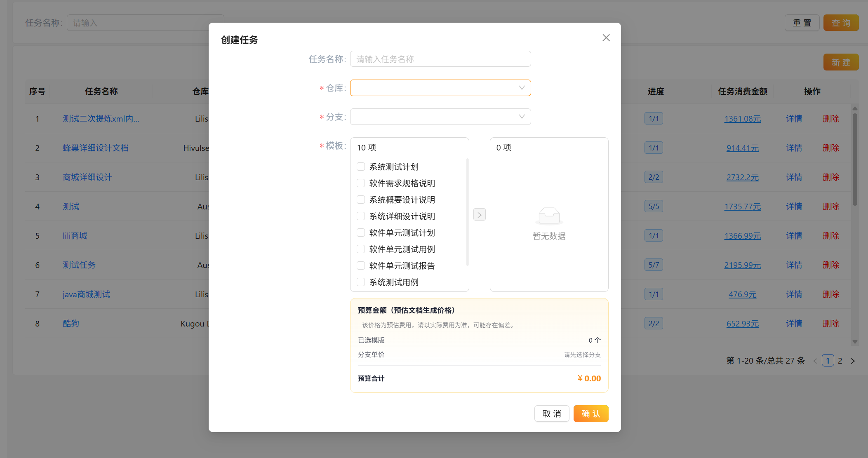Click the next page arrow in pagination

click(852, 361)
